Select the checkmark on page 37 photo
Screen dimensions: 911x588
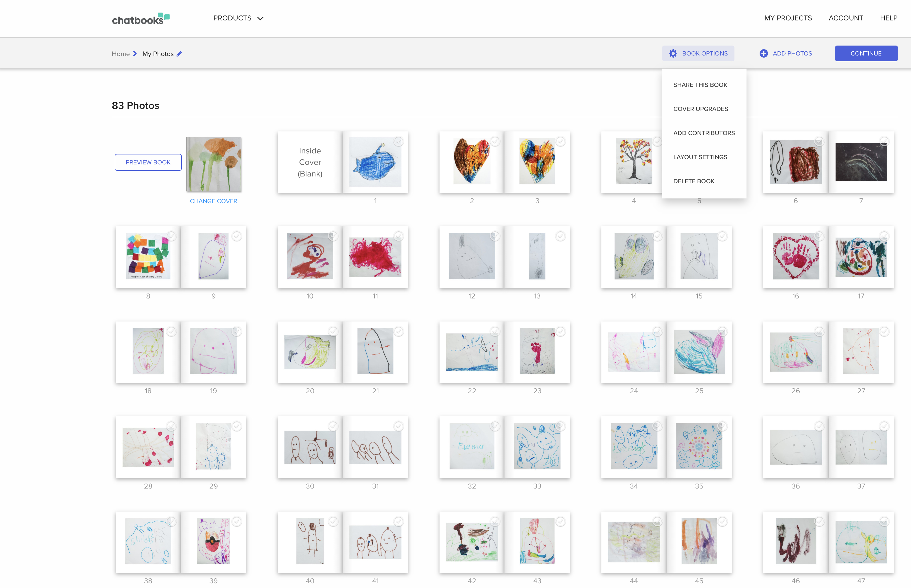click(x=884, y=426)
